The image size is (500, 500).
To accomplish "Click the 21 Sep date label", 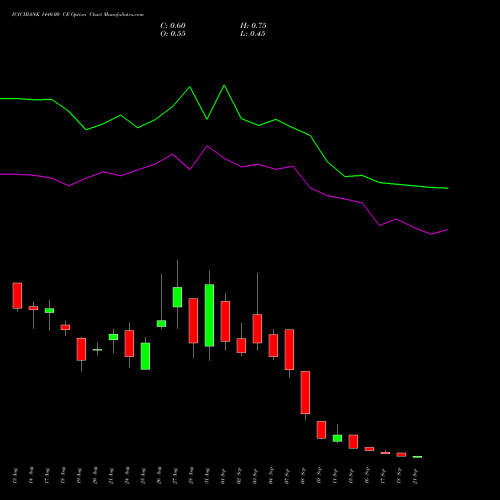I will click(416, 476).
